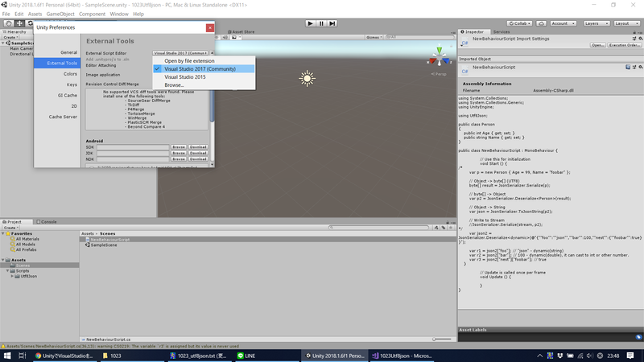The height and width of the screenshot is (362, 644).
Task: Click Open... button in Inspector
Action: pos(597,45)
